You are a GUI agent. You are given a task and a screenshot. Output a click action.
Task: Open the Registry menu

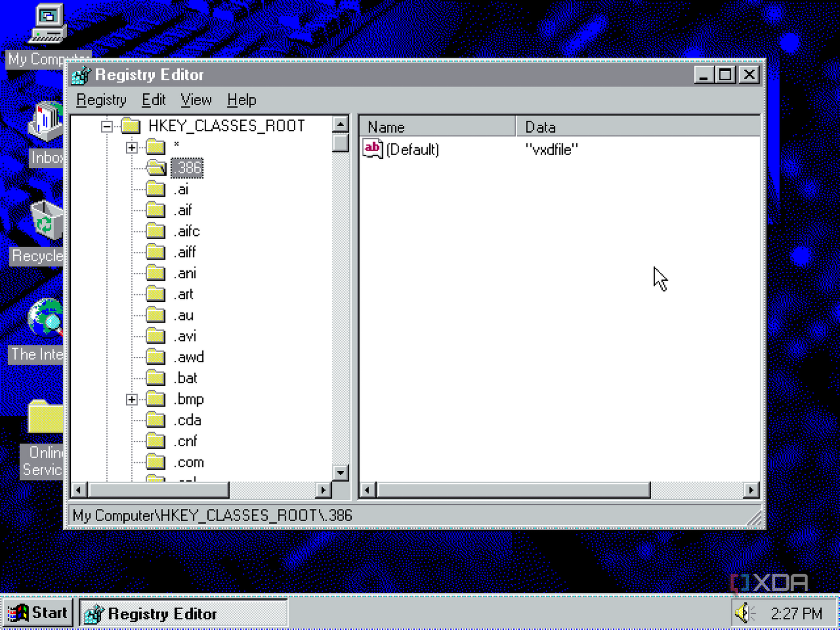(x=101, y=100)
